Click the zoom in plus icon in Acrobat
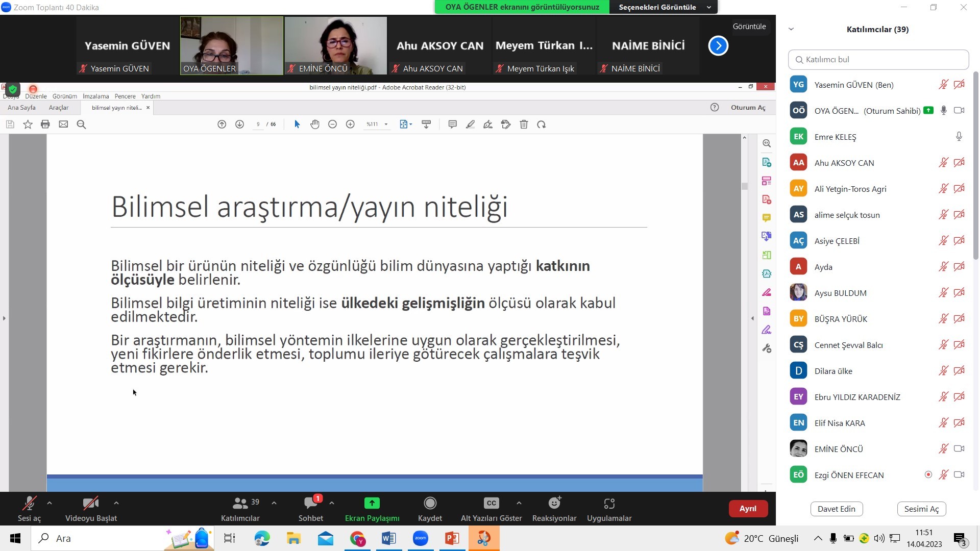The height and width of the screenshot is (551, 980). (350, 124)
